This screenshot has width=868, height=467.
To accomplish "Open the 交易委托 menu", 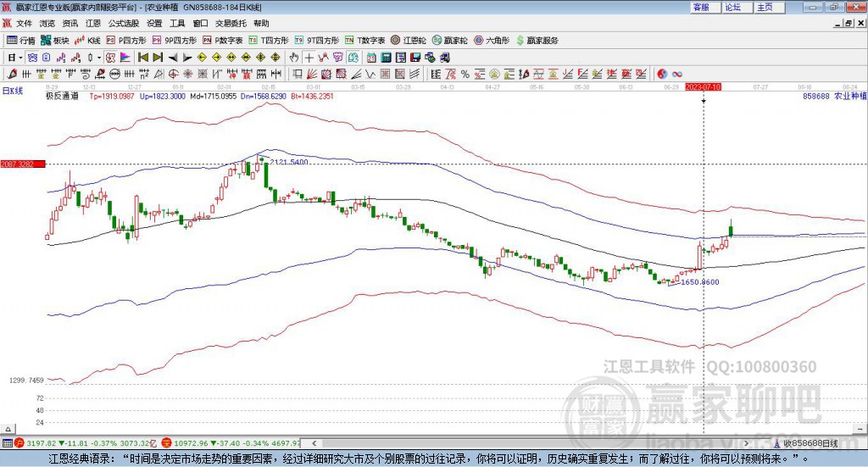I will point(231,23).
